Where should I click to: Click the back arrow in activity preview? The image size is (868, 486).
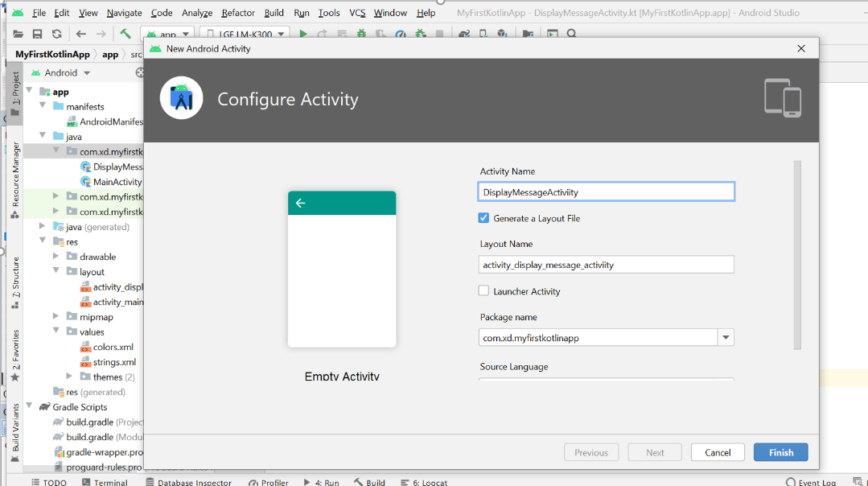(301, 203)
